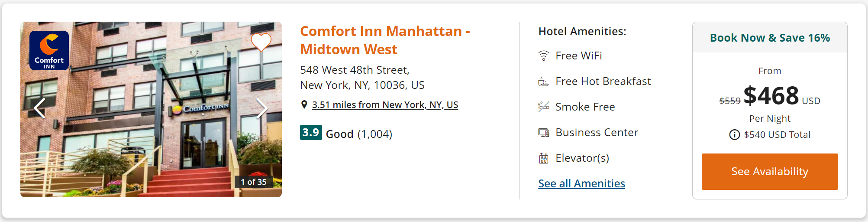This screenshot has width=868, height=222.
Task: Click the $540 USD Total text
Action: [x=777, y=135]
